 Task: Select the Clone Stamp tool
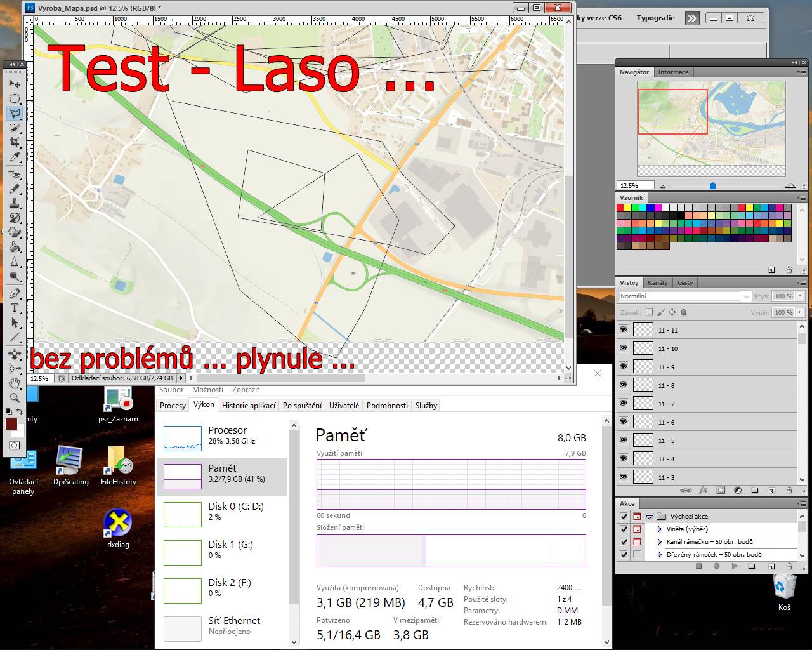tap(14, 203)
